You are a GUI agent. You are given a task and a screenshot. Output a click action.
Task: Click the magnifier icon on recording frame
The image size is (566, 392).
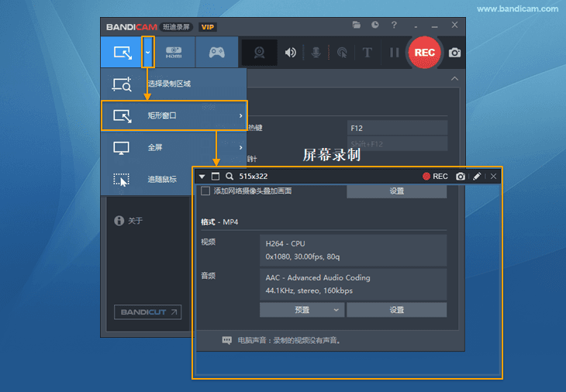coord(230,177)
